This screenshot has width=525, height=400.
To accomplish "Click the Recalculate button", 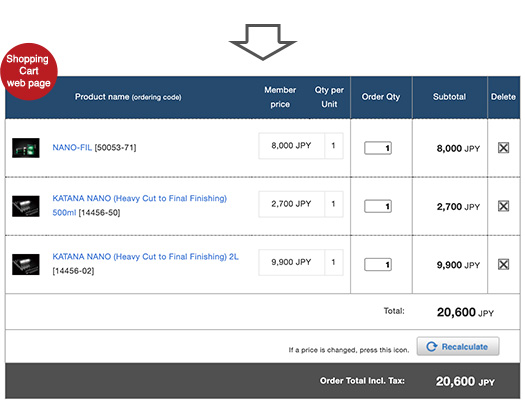I will [458, 346].
